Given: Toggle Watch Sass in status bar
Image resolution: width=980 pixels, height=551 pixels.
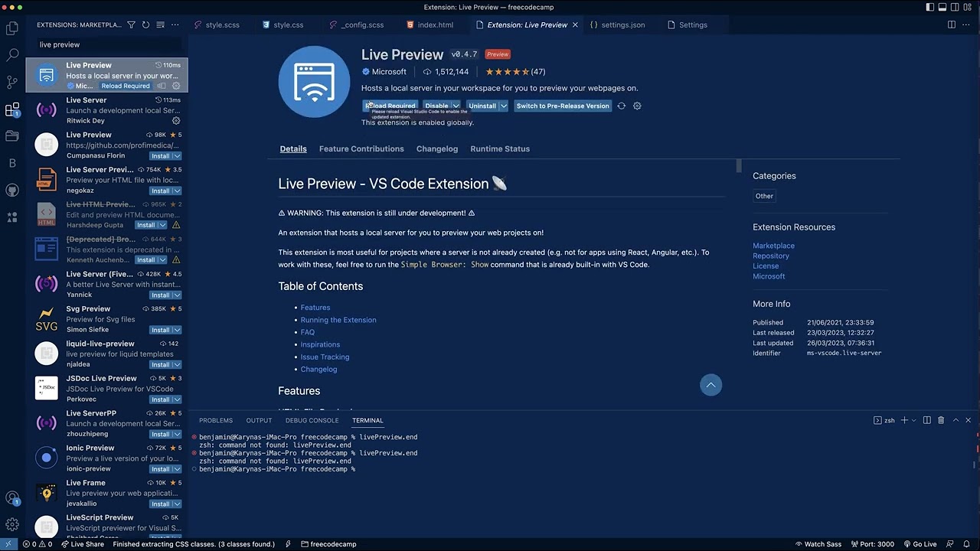Looking at the screenshot, I should pyautogui.click(x=817, y=544).
